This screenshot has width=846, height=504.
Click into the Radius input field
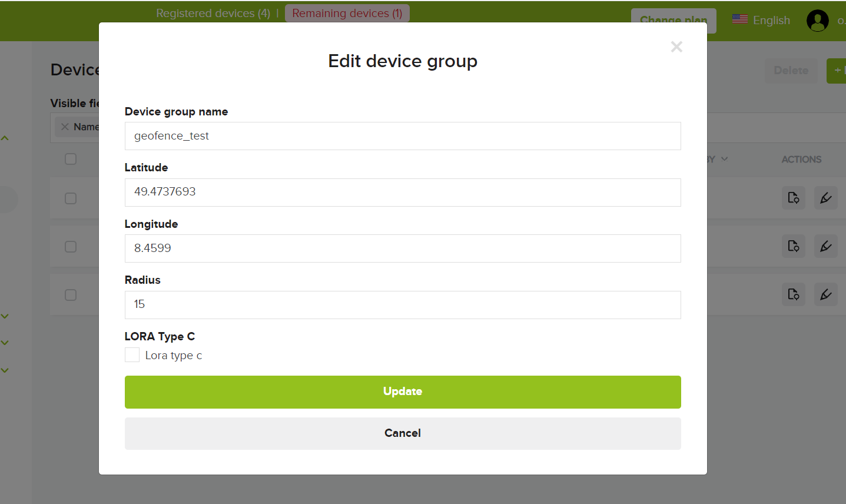(403, 305)
